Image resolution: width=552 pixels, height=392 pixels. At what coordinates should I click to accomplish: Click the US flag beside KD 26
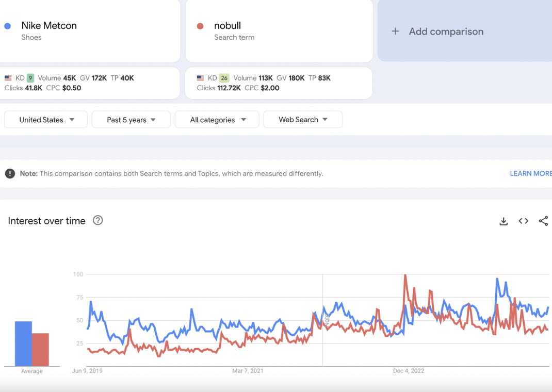click(x=200, y=78)
